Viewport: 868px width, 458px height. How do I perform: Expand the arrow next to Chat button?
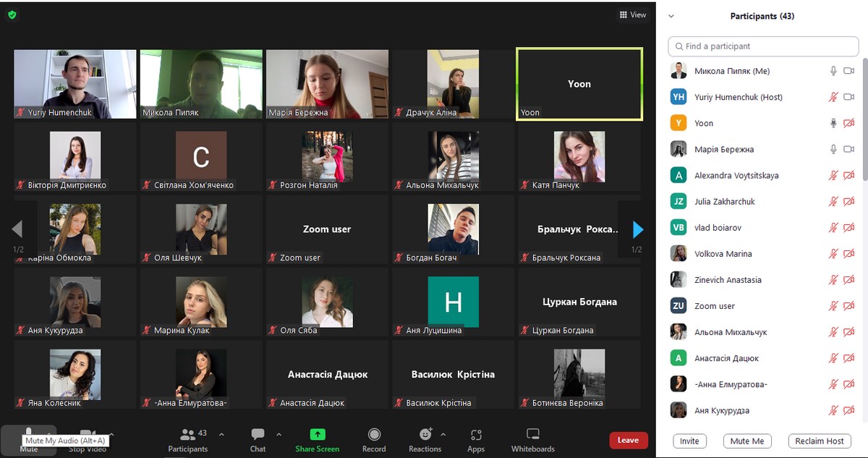pos(278,435)
